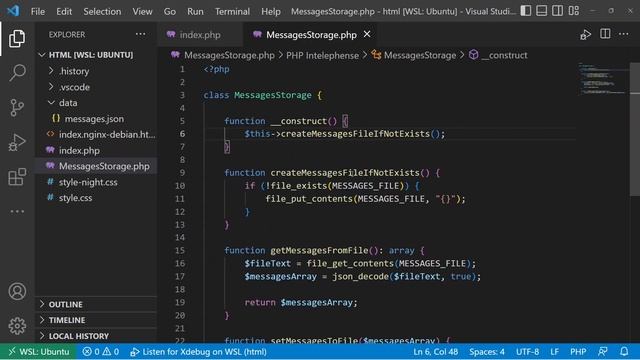This screenshot has width=640, height=360.
Task: Click line number 15 in gutter
Action: pos(180,250)
